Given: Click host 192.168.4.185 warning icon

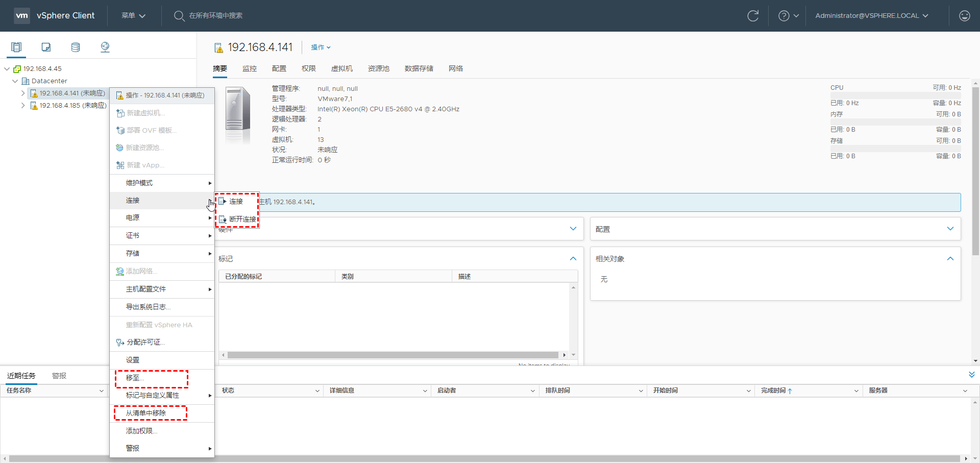Looking at the screenshot, I should [34, 106].
